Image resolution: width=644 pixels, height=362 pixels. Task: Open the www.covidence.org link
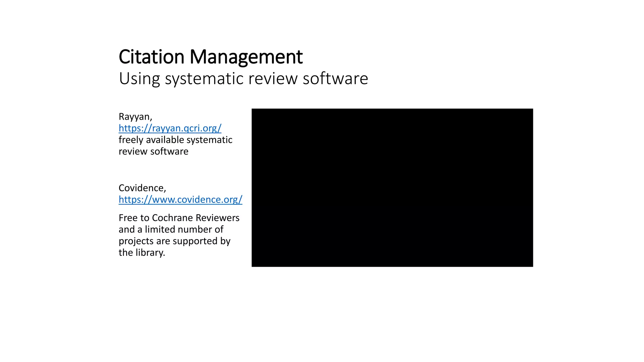180,200
